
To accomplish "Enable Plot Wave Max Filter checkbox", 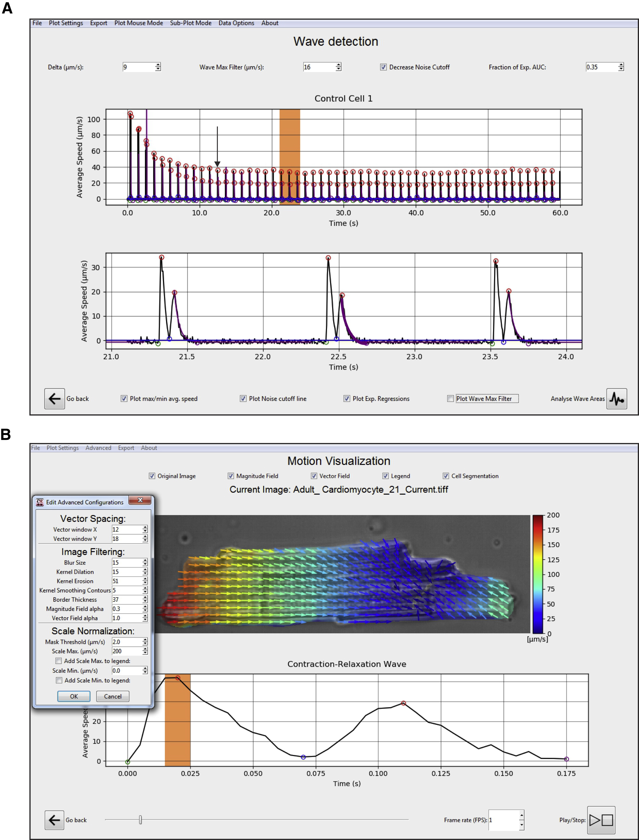I will 450,399.
